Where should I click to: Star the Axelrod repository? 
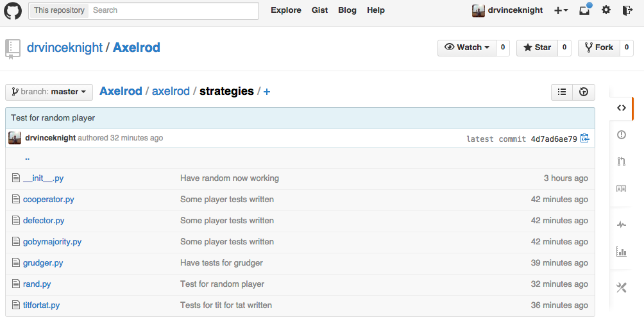[537, 47]
